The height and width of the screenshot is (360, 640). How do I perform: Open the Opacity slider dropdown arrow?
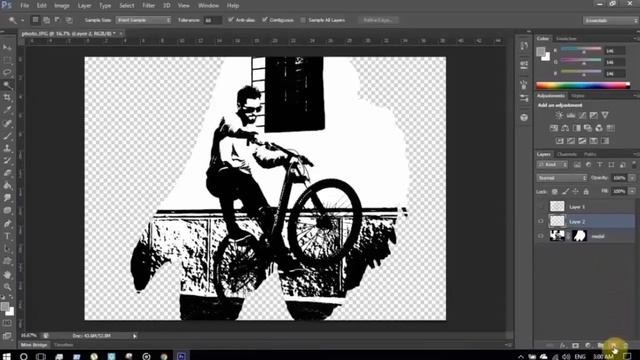(x=632, y=178)
